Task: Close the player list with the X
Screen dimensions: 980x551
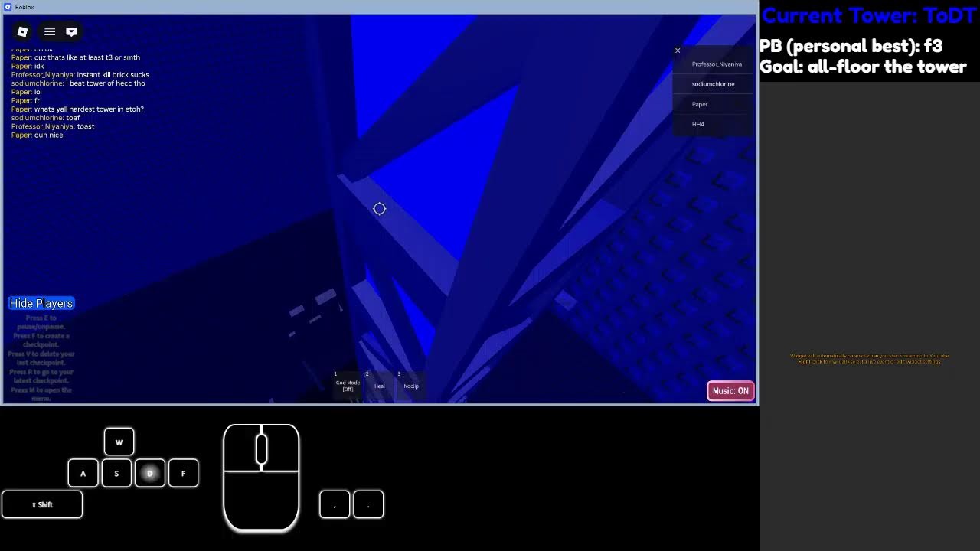Action: [678, 51]
